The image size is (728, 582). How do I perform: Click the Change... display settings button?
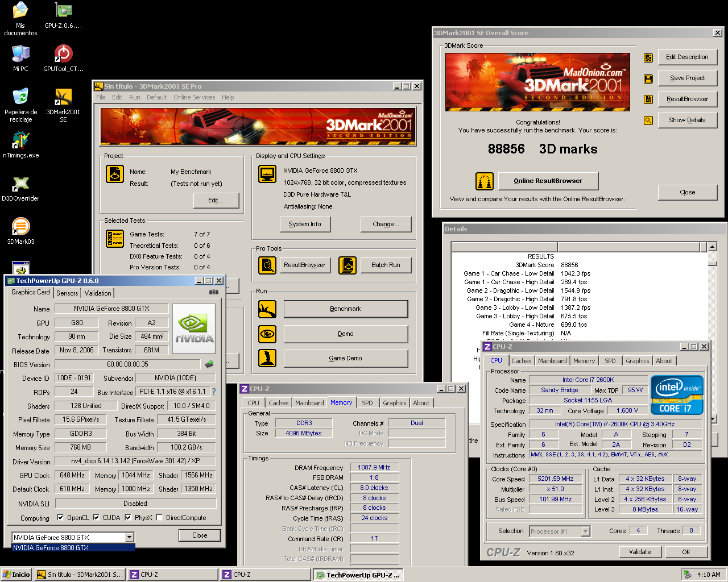point(386,225)
